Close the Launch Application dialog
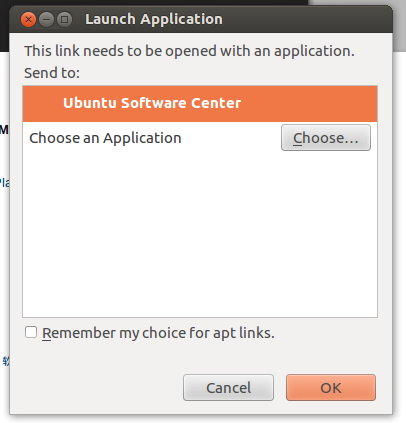Viewport: 406px width, 423px height. click(28, 20)
